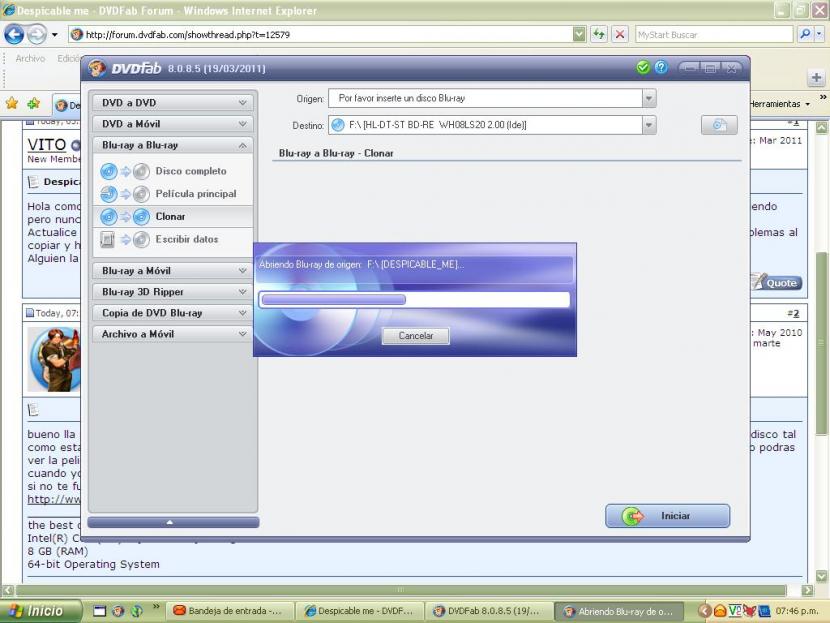
Task: Click the Iniciar button
Action: [667, 516]
